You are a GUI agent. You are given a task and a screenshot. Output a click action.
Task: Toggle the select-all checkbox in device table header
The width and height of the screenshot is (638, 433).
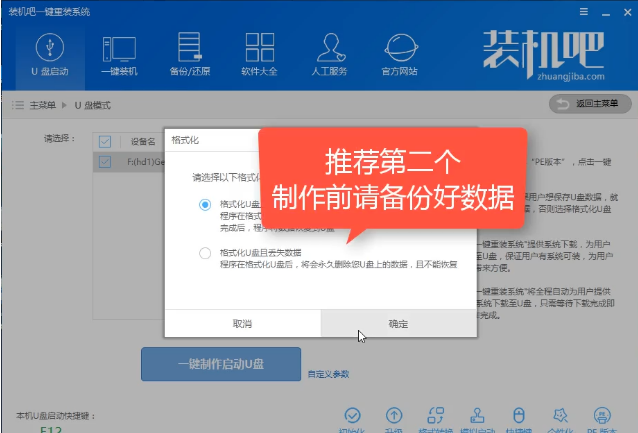coord(106,140)
